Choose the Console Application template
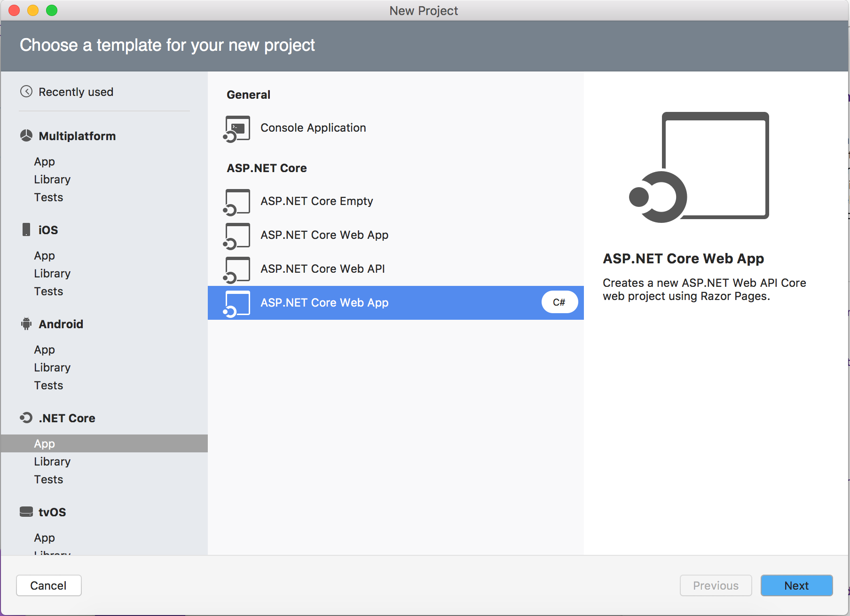The width and height of the screenshot is (850, 616). click(x=396, y=128)
